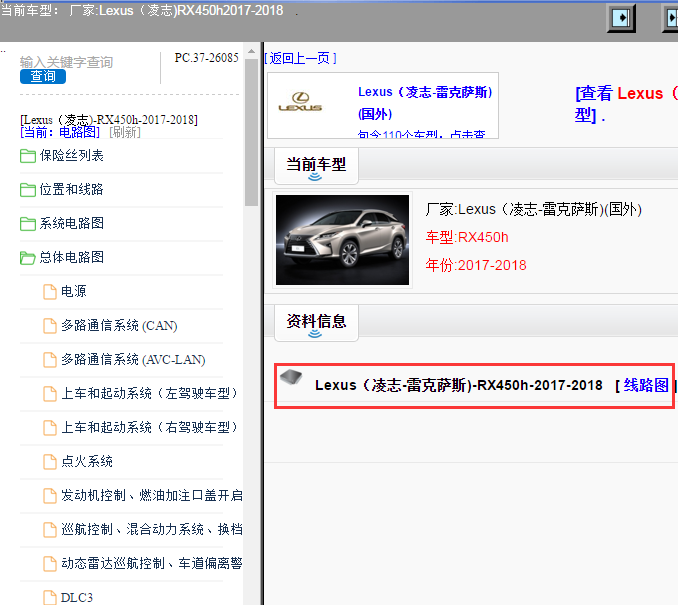Click the 查询 search button

43,77
